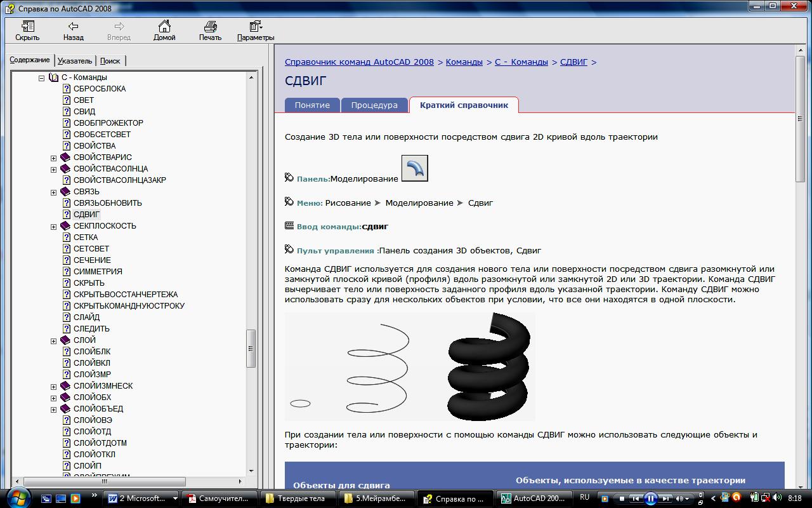812x508 pixels.
Task: Switch to the Содержание tab
Action: (x=30, y=60)
